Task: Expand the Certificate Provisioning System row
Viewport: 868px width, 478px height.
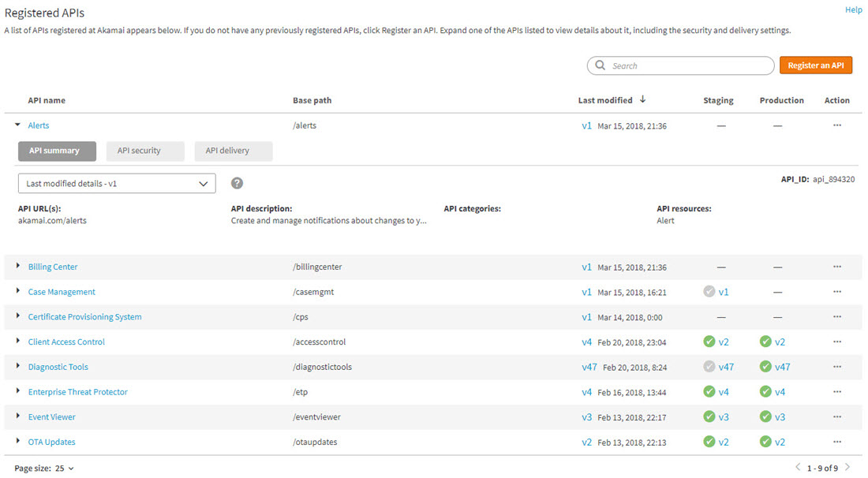Action: click(x=18, y=316)
